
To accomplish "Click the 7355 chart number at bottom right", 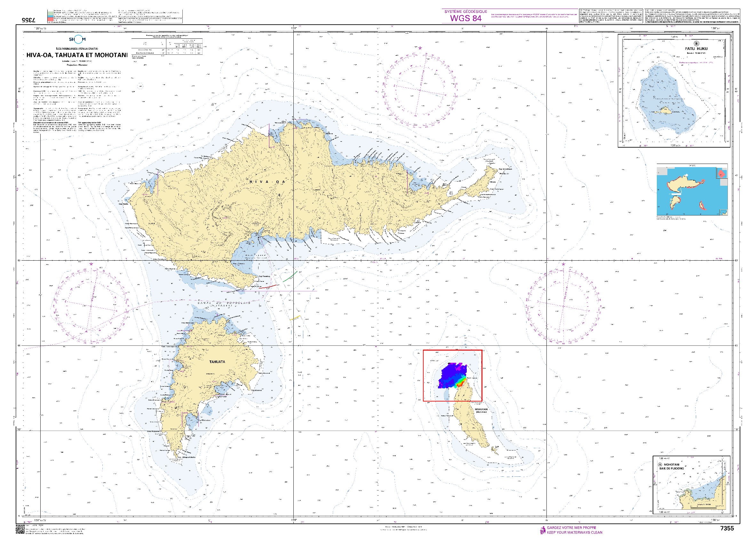I will click(x=727, y=528).
